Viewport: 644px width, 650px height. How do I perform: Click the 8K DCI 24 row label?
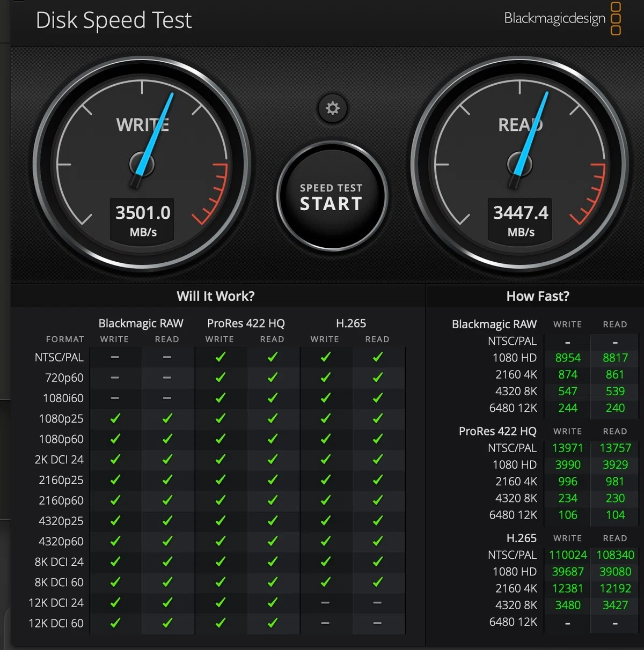click(59, 562)
